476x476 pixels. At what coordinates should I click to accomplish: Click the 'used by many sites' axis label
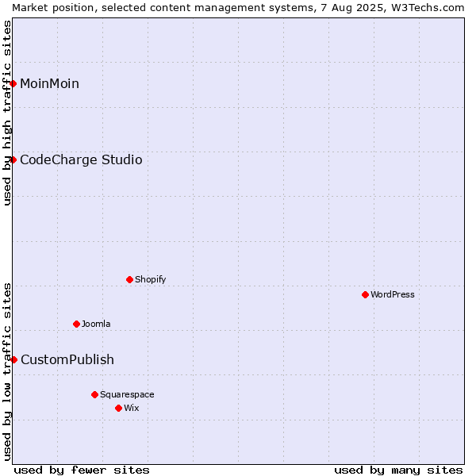398,470
